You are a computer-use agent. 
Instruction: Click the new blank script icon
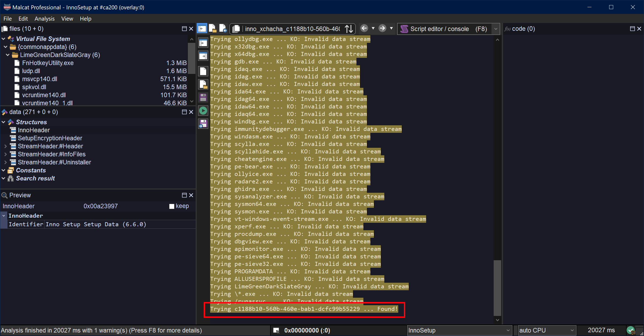click(x=203, y=71)
